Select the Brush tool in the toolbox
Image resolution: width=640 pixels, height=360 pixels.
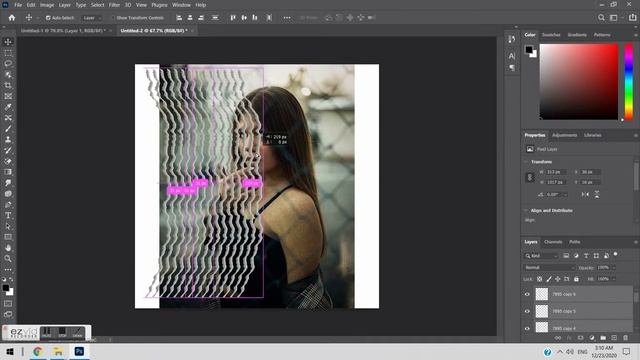8,129
